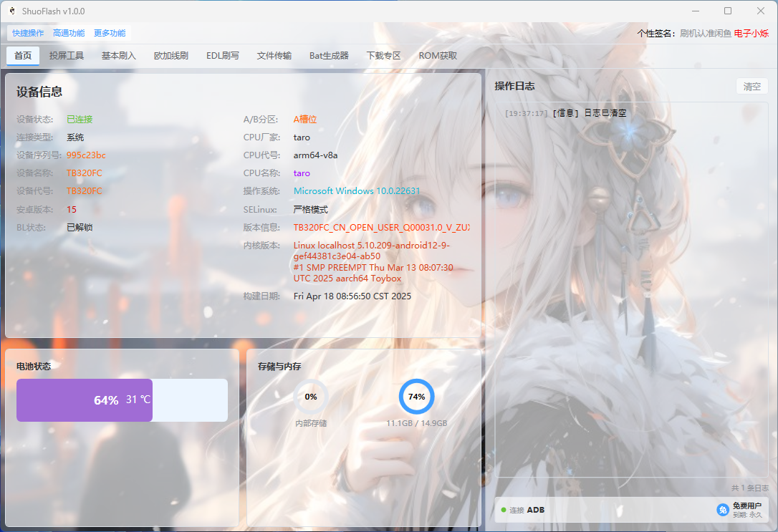778x532 pixels.
Task: Click the 31 ℃ battery temperature
Action: 138,400
